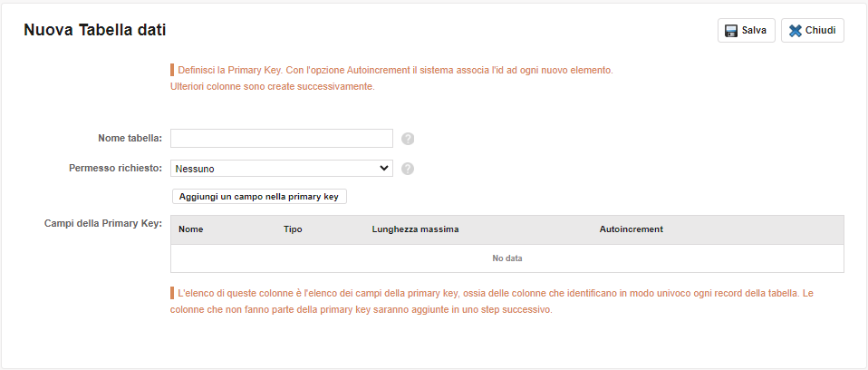Click the Chiudi button label
The height and width of the screenshot is (370, 868).
coord(820,31)
